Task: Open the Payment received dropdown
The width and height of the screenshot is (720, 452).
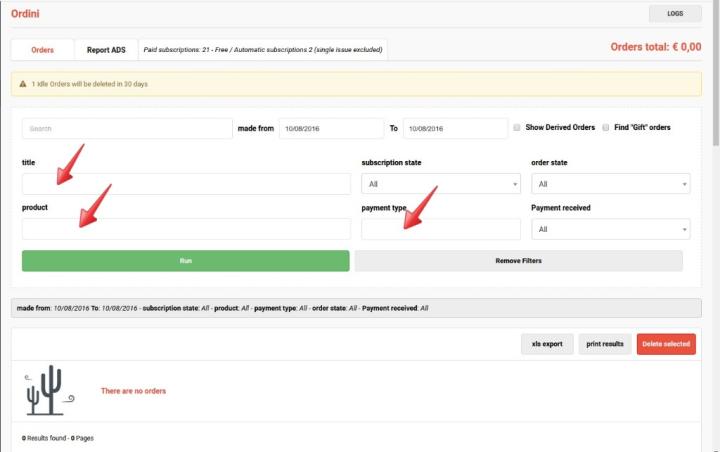Action: (610, 229)
